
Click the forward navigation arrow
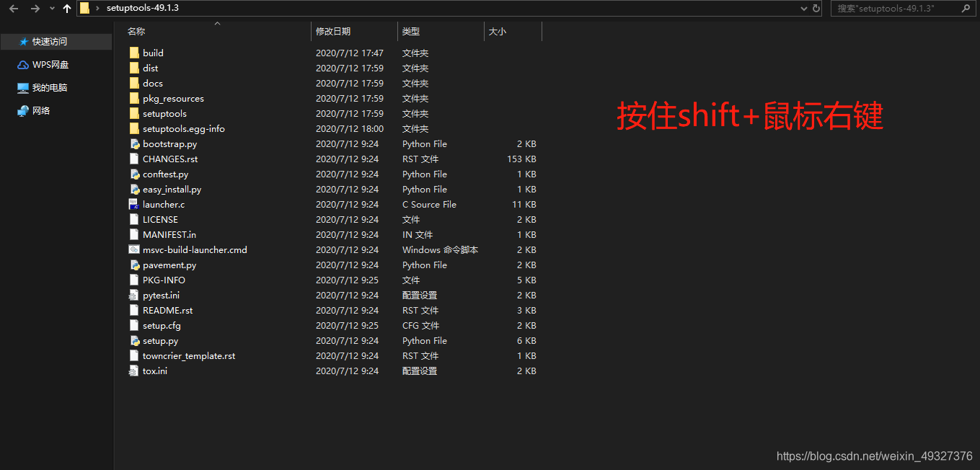tap(34, 9)
